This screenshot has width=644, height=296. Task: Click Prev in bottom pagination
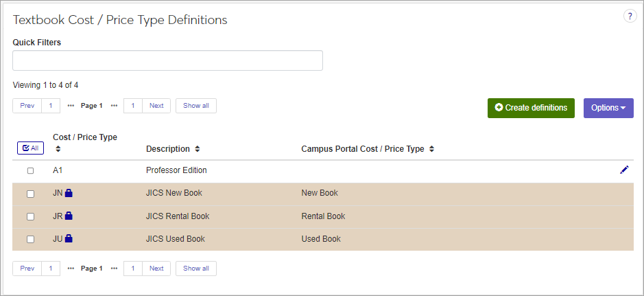click(x=27, y=269)
